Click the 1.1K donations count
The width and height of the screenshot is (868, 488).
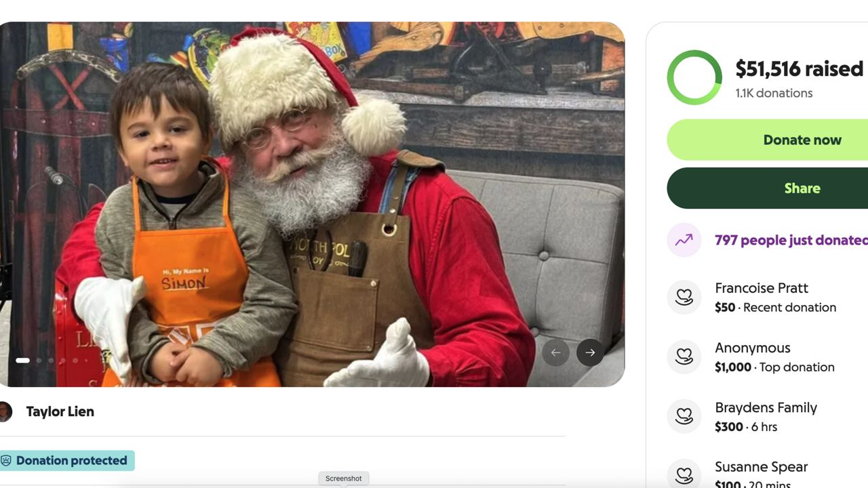pos(774,94)
